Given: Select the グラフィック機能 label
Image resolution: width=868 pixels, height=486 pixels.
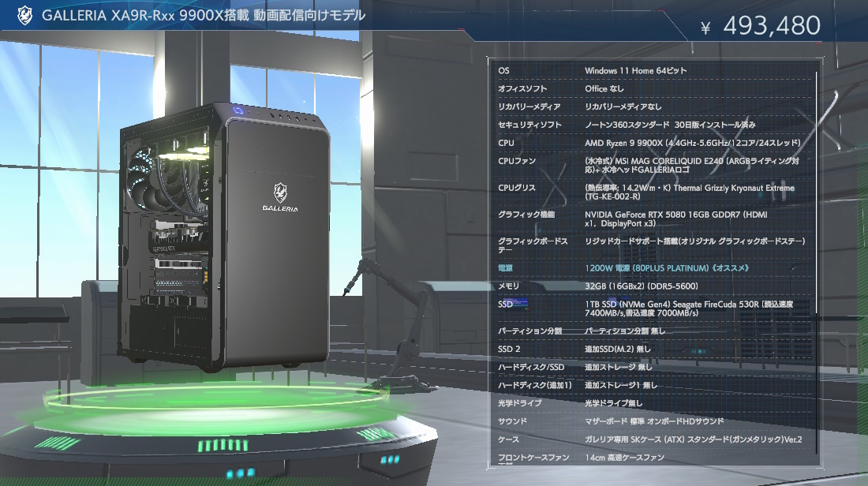Looking at the screenshot, I should pyautogui.click(x=526, y=215).
